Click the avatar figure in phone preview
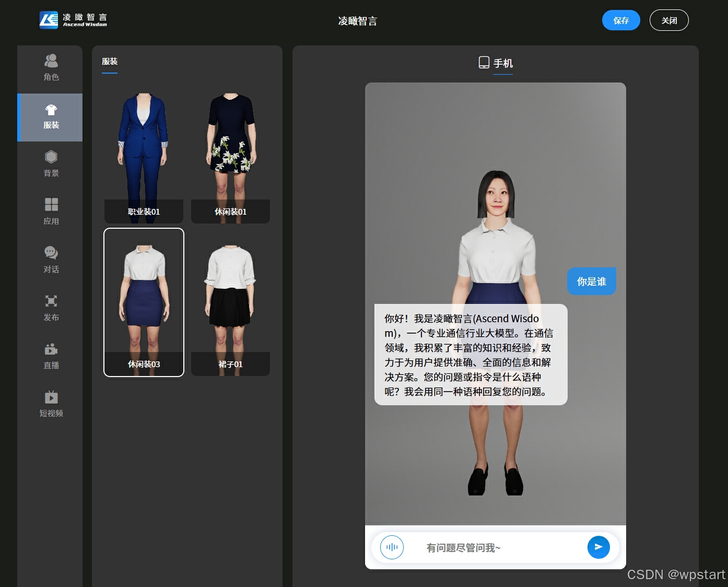Screen dimensions: 728x587 tap(496, 333)
